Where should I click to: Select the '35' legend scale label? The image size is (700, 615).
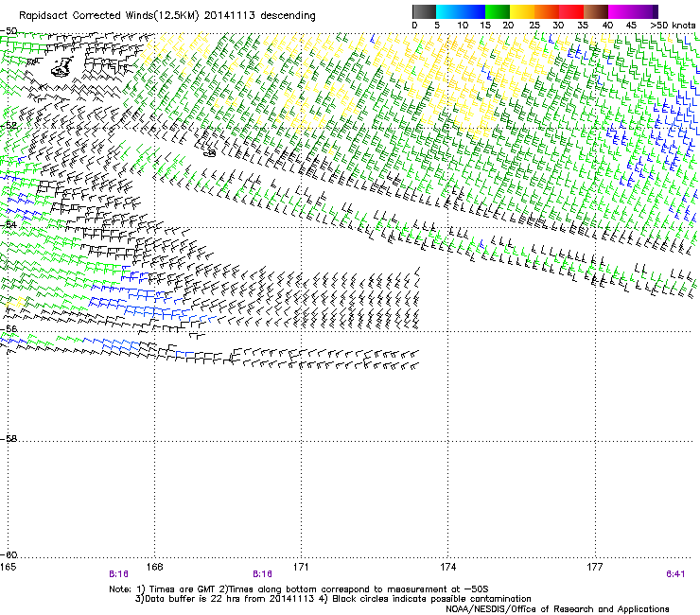(x=583, y=26)
